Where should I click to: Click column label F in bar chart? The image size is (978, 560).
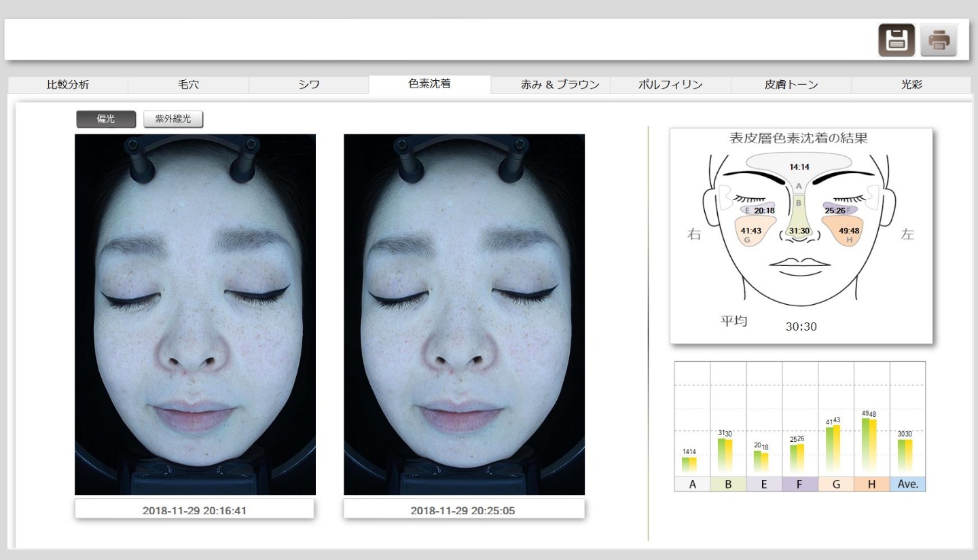coord(800,484)
